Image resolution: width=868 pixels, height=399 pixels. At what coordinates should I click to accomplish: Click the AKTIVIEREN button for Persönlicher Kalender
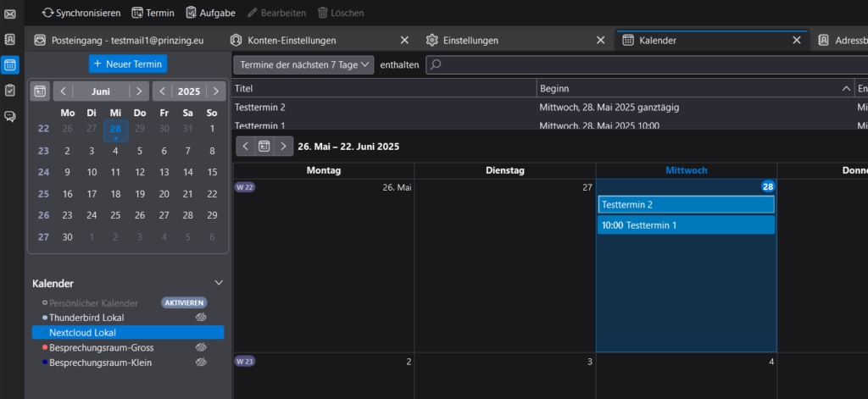[184, 302]
